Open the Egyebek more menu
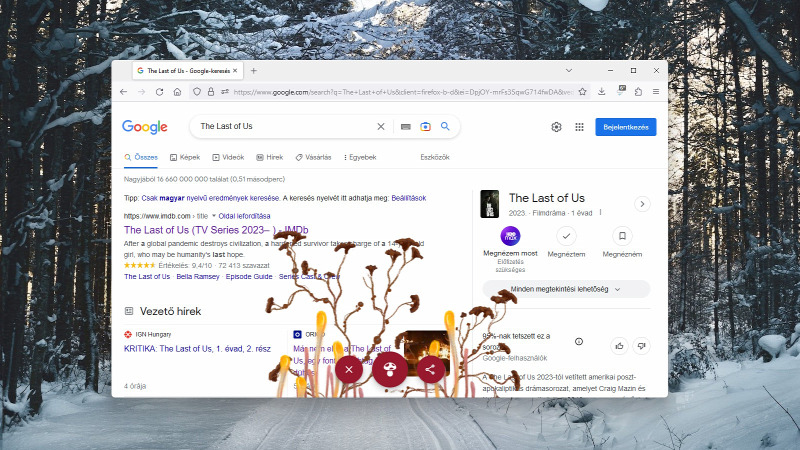The height and width of the screenshot is (450, 800). [x=360, y=157]
